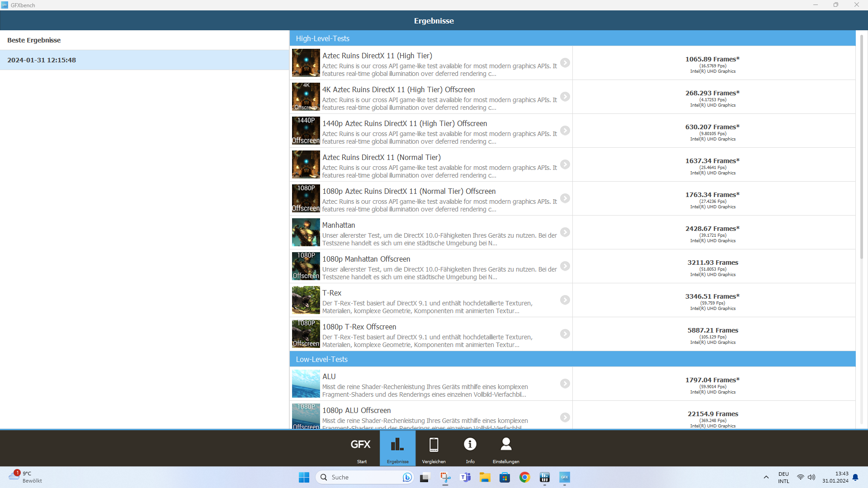
Task: Click the ALU test thumbnail
Action: tap(306, 384)
